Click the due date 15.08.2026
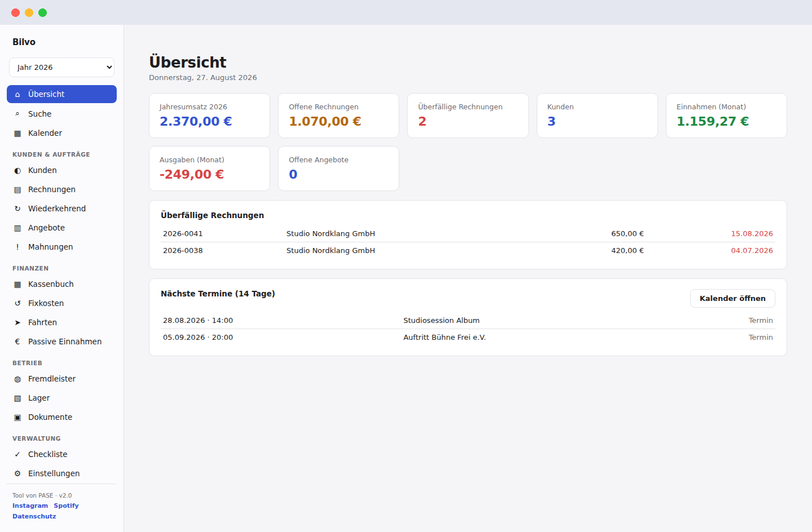The image size is (812, 532). [752, 233]
